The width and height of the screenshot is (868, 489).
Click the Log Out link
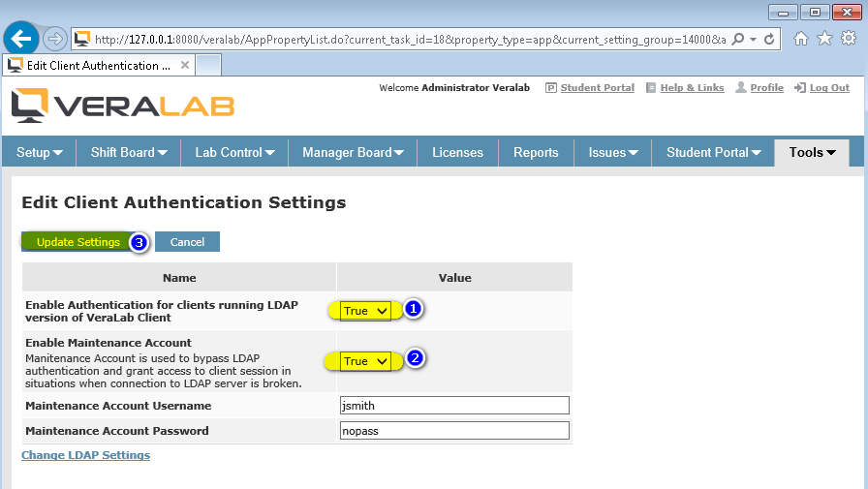829,88
